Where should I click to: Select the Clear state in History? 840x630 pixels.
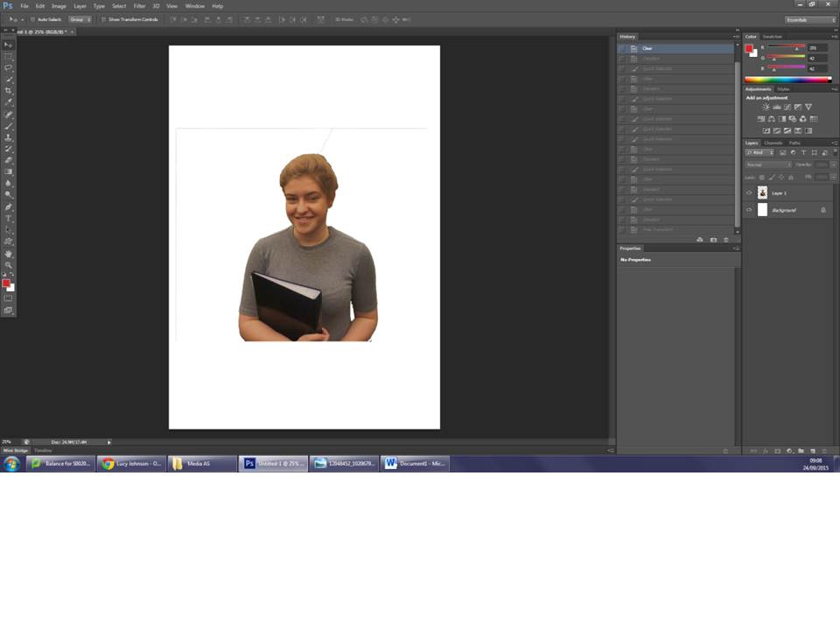[x=675, y=48]
